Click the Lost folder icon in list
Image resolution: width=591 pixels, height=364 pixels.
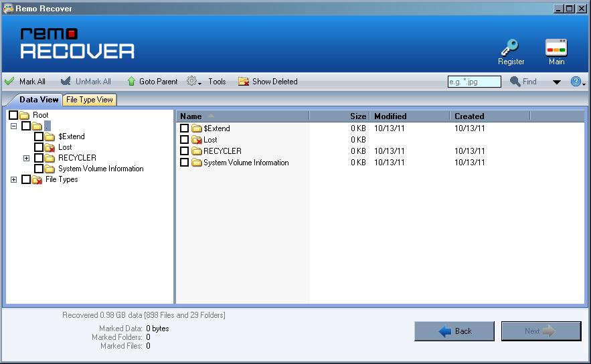[x=196, y=140]
